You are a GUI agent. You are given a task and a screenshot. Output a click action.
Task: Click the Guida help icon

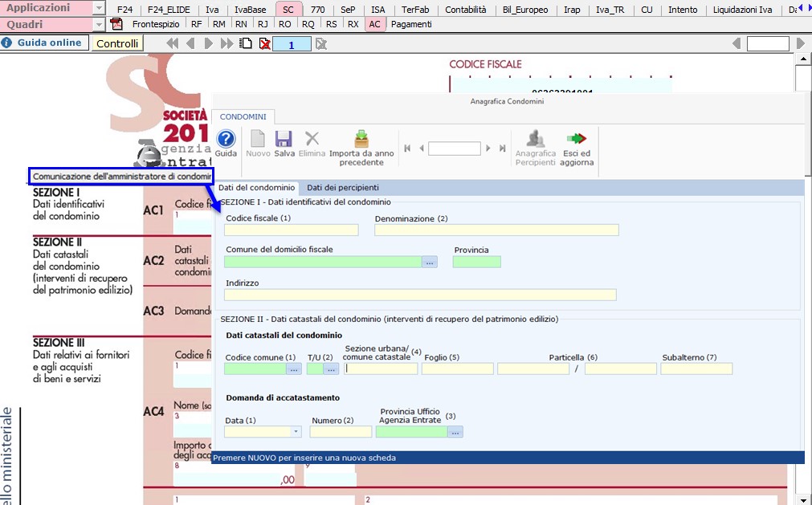226,140
